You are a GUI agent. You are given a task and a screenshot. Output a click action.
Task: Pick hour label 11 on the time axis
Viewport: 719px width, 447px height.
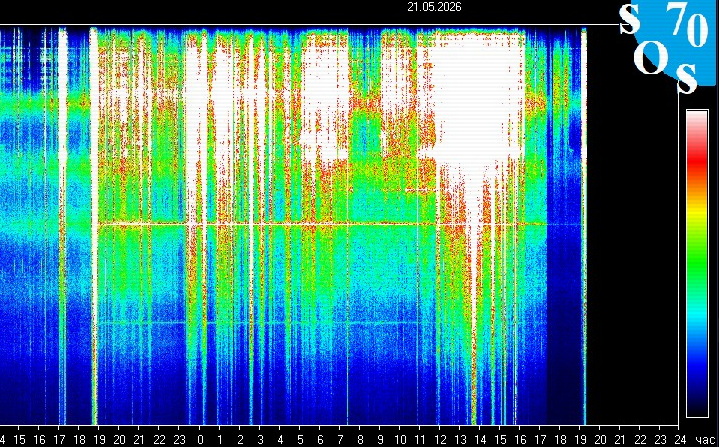(420, 439)
